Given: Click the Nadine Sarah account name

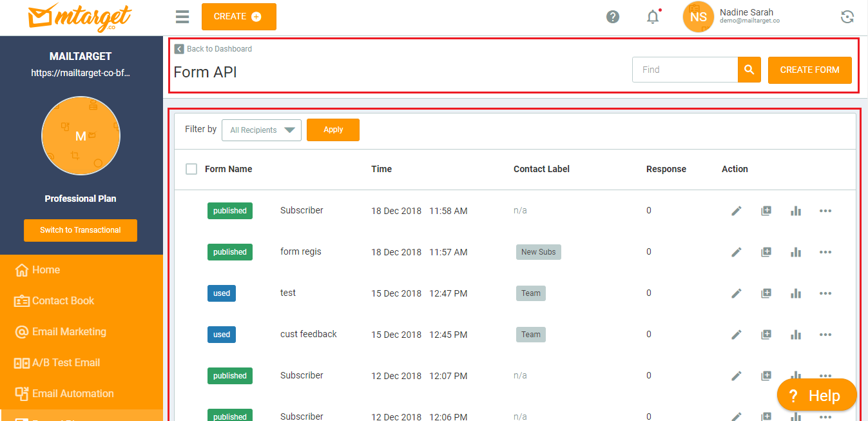Looking at the screenshot, I should 746,12.
